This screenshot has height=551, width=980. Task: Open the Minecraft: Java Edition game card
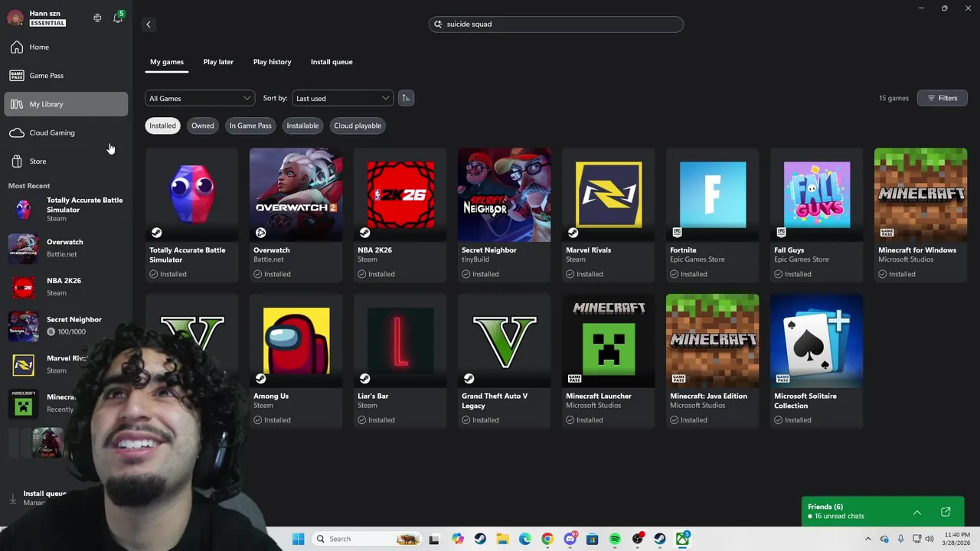pyautogui.click(x=713, y=361)
